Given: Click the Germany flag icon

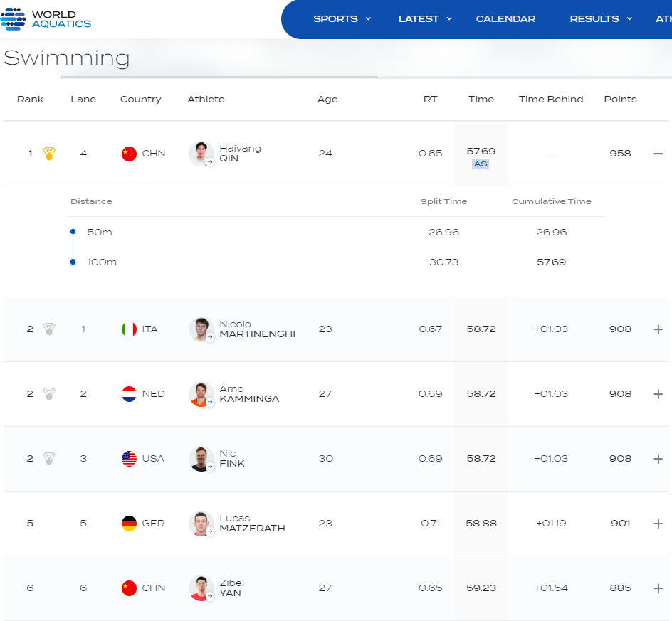Looking at the screenshot, I should point(129,523).
